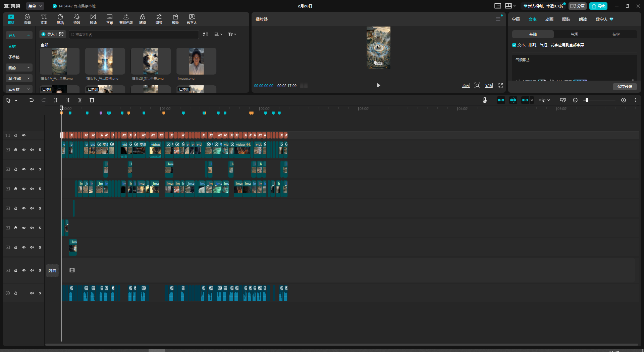
Task: Click the timeline zoom slider handle
Action: pos(586,100)
